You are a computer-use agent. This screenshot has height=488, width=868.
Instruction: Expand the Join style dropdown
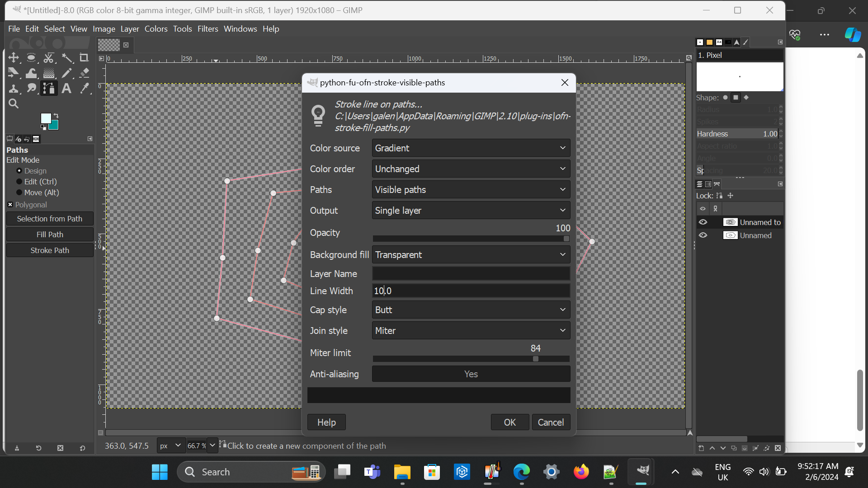click(471, 331)
